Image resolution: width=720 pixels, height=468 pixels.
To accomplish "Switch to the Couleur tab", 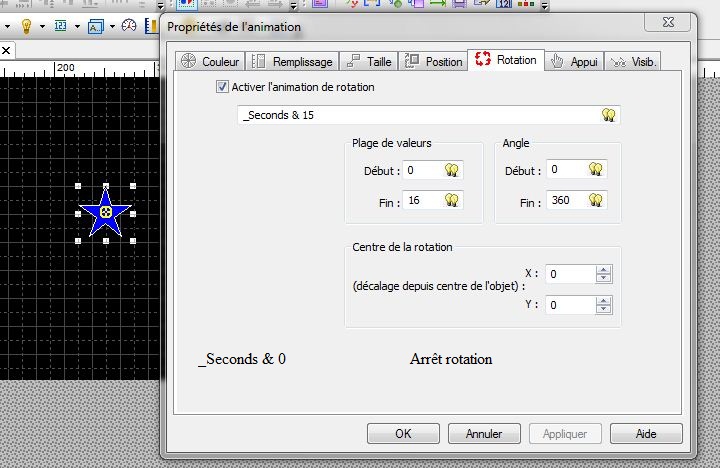I will coord(210,61).
